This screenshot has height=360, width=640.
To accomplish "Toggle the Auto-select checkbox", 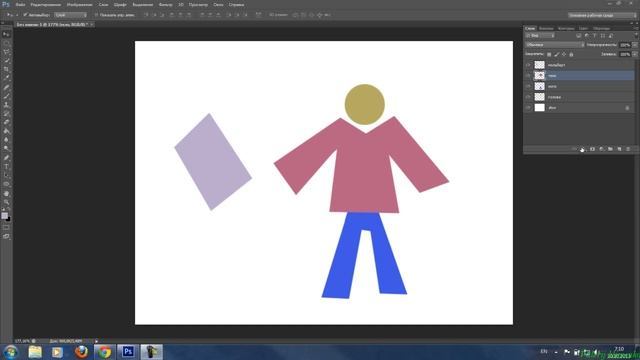I will (x=25, y=15).
